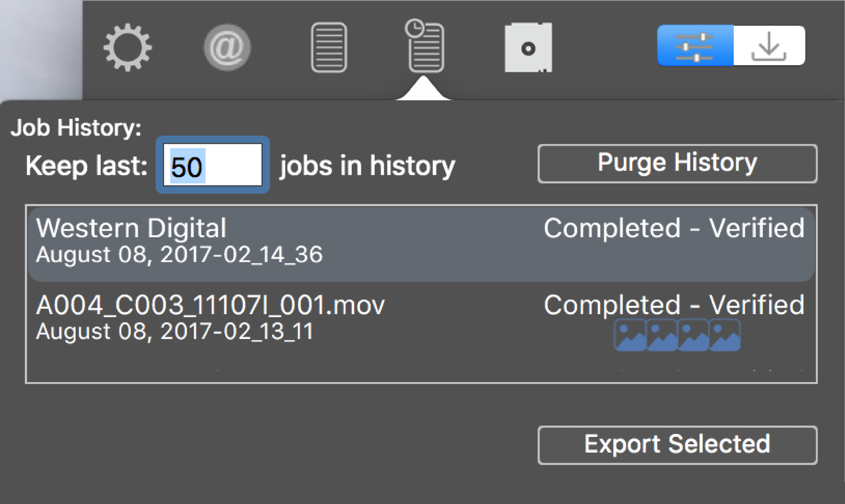The image size is (845, 504).
Task: Click Completed - Verified status of A004_C003 job
Action: click(x=674, y=305)
